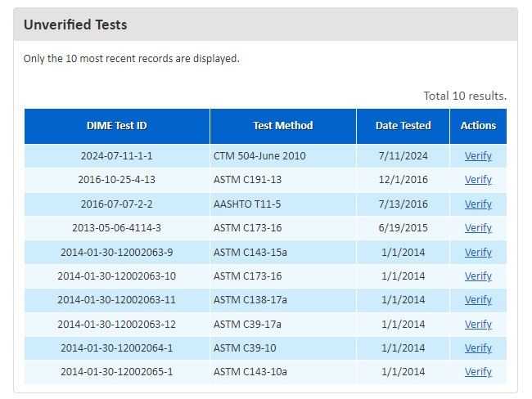
Task: Verify the ASTM C138-17a test
Action: click(x=478, y=300)
